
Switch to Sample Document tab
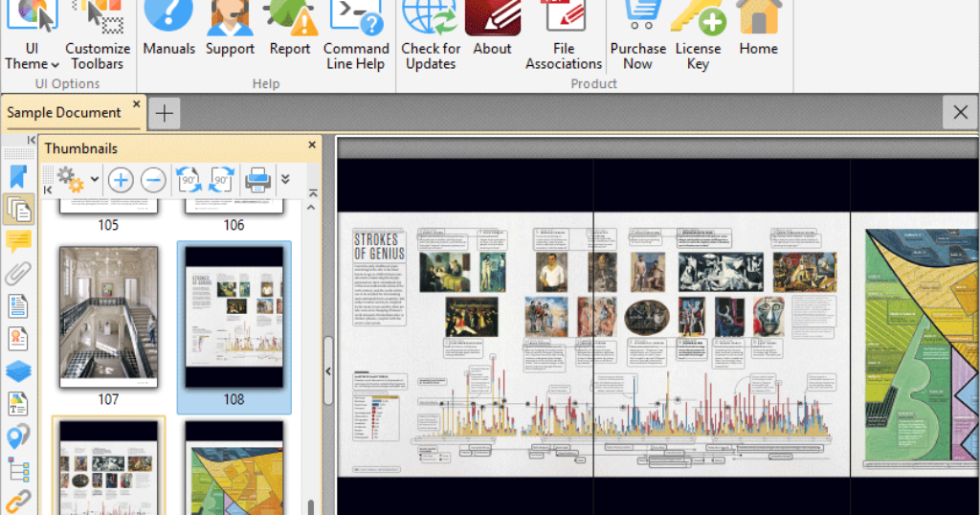(64, 113)
